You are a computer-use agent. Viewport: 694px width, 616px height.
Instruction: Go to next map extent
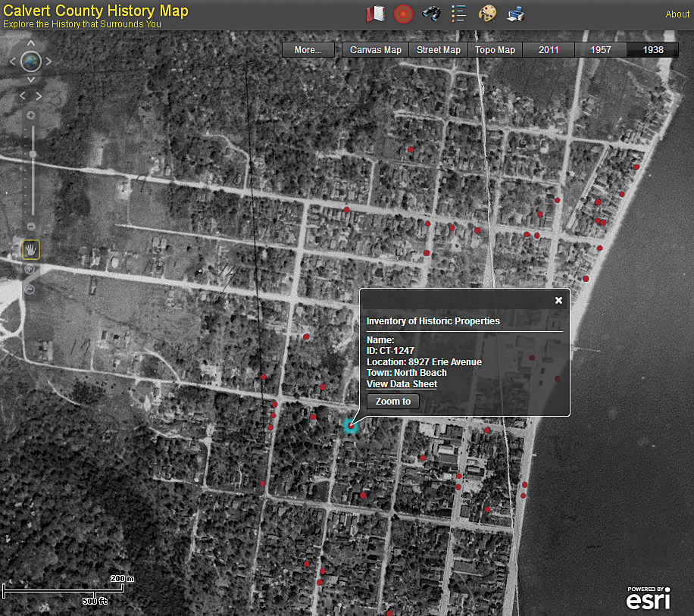pos(39,95)
